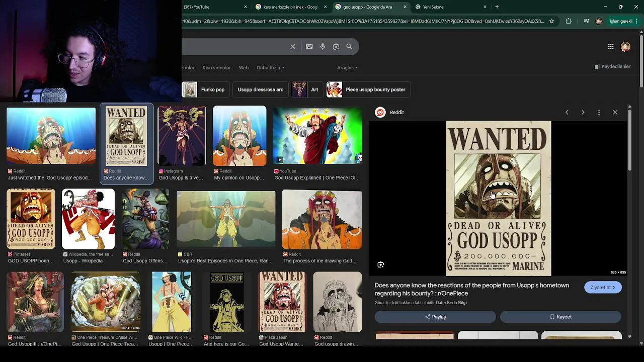Click the page scrollbar down arrow
The width and height of the screenshot is (644, 362).
pyautogui.click(x=641, y=343)
